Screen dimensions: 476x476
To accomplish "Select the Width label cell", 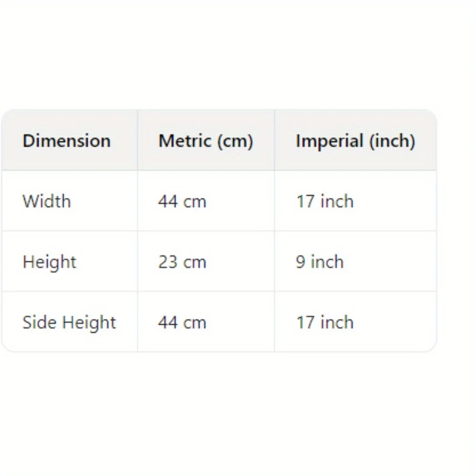I will point(47,201).
